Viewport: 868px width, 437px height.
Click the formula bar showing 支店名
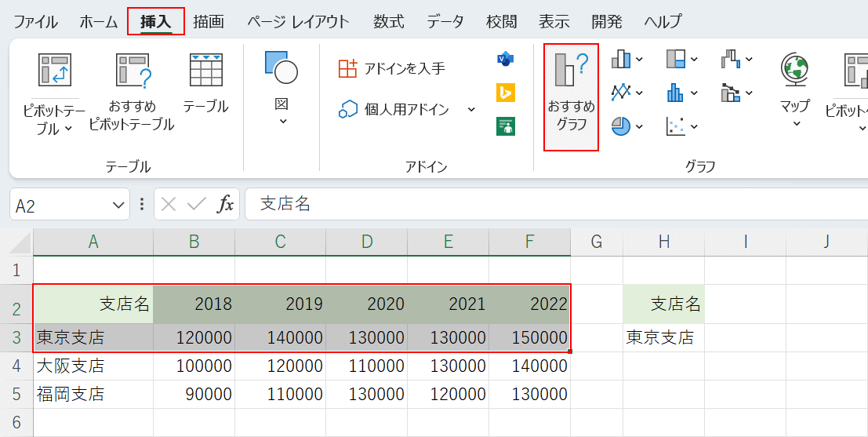(549, 205)
